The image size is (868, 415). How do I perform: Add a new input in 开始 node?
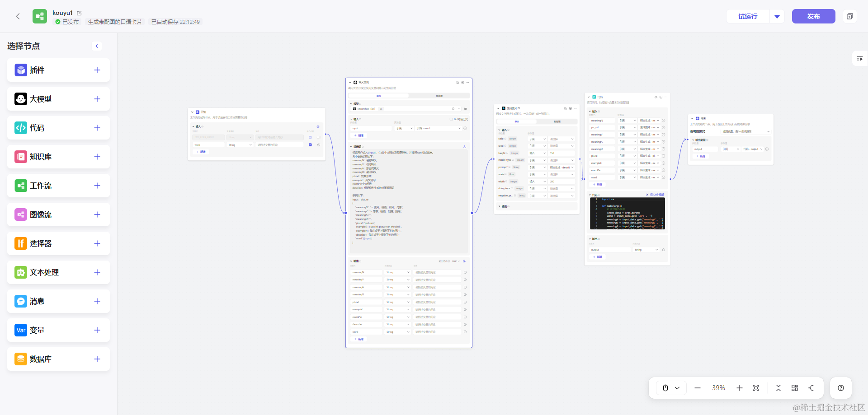coord(201,152)
